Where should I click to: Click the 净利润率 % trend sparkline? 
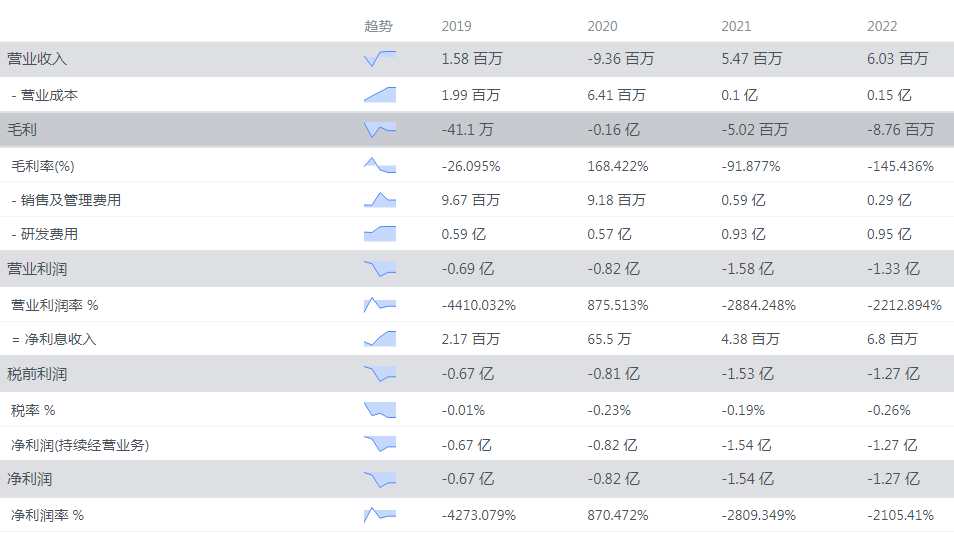380,515
